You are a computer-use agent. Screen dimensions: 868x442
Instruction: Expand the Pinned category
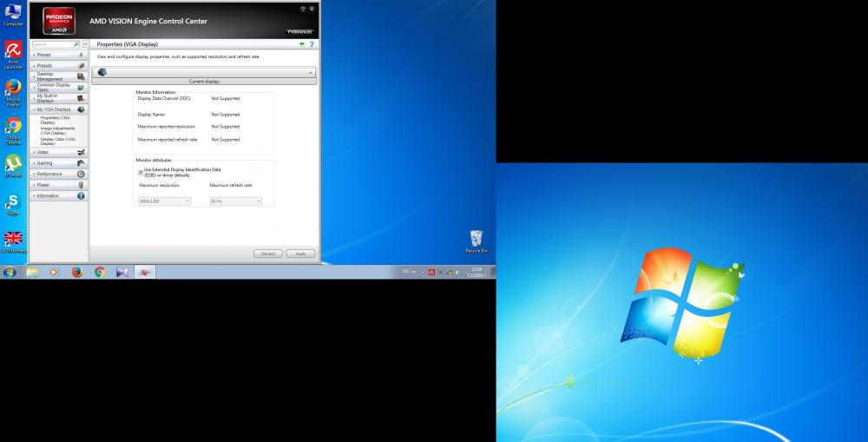pyautogui.click(x=58, y=55)
